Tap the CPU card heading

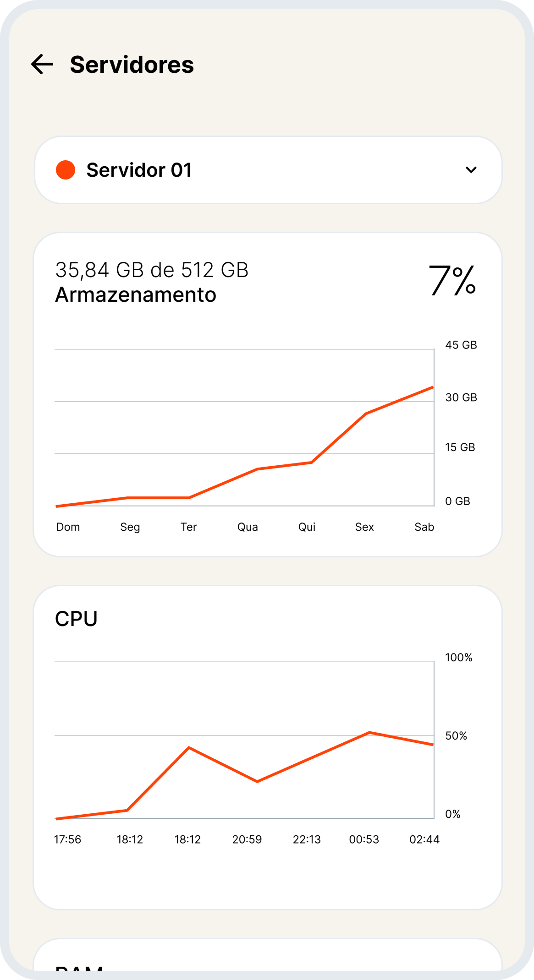coord(76,619)
